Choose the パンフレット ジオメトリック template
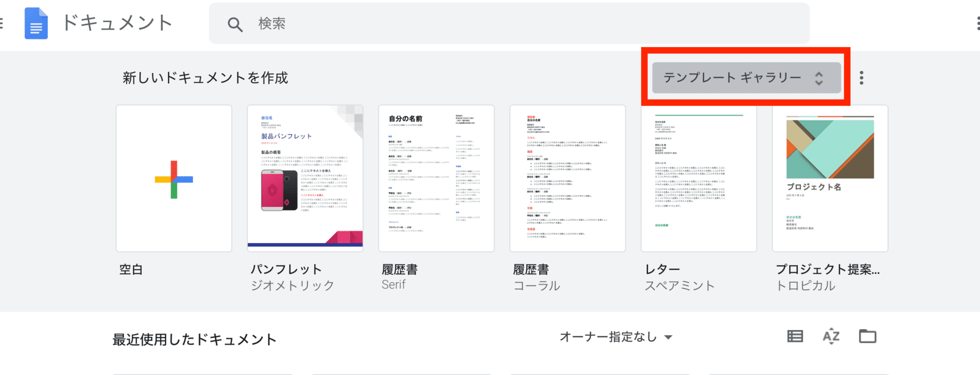 [305, 178]
